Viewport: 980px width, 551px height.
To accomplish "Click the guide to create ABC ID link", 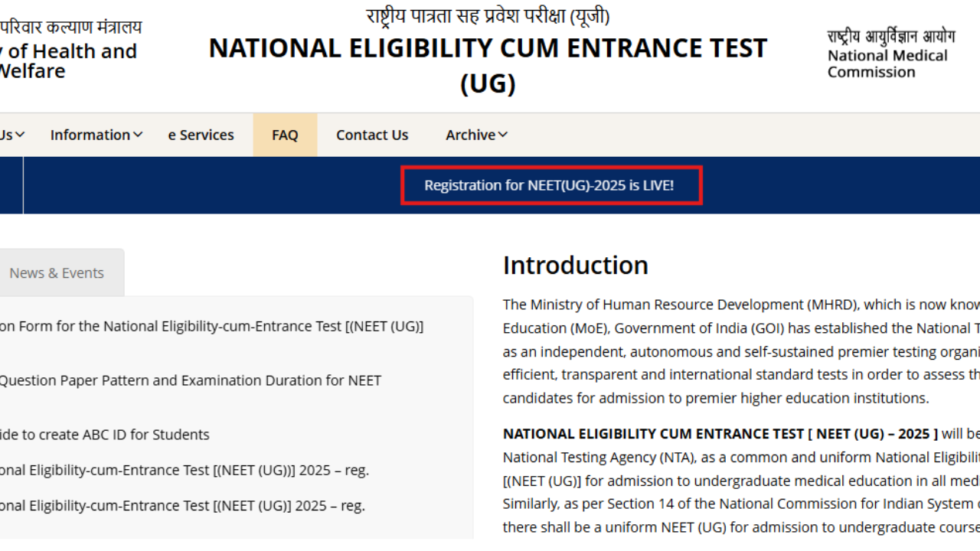I will [104, 434].
